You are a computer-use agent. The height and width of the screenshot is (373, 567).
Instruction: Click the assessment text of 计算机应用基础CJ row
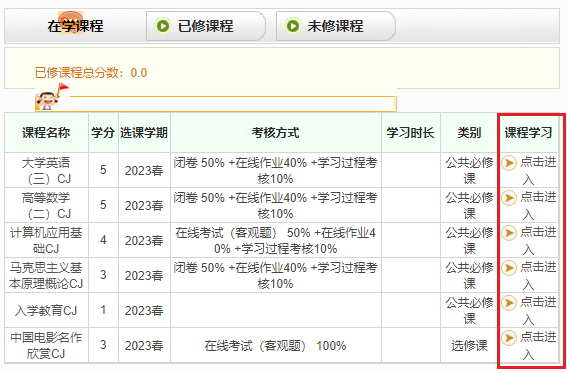[x=276, y=240]
